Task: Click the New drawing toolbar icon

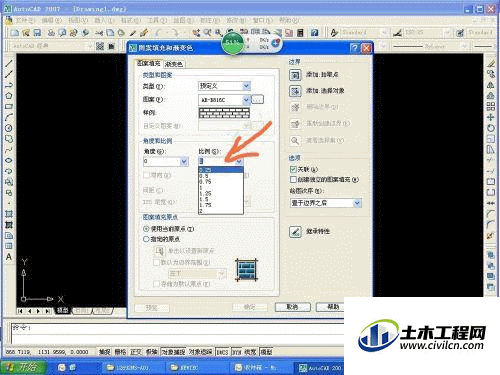Action: click(x=15, y=33)
